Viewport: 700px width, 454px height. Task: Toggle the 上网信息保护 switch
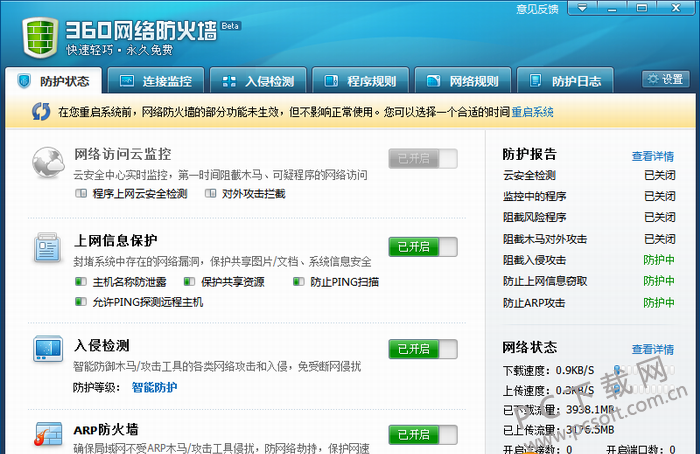423,247
